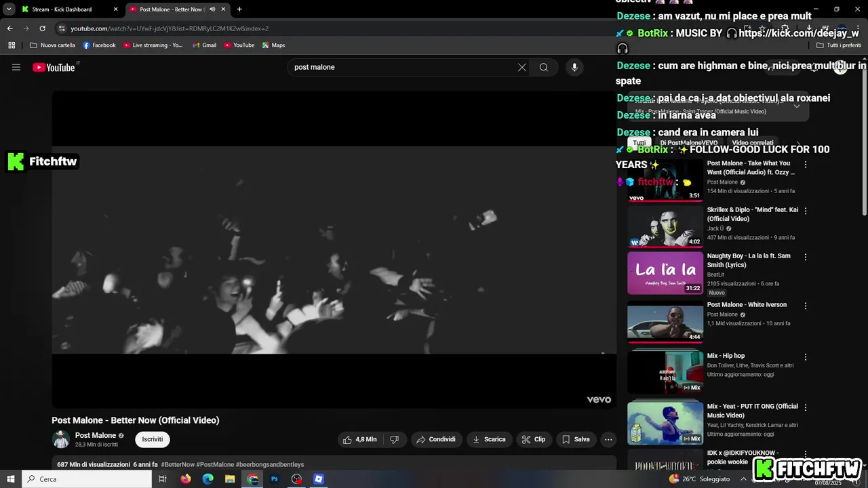Clear the 'post malone' search text

522,67
